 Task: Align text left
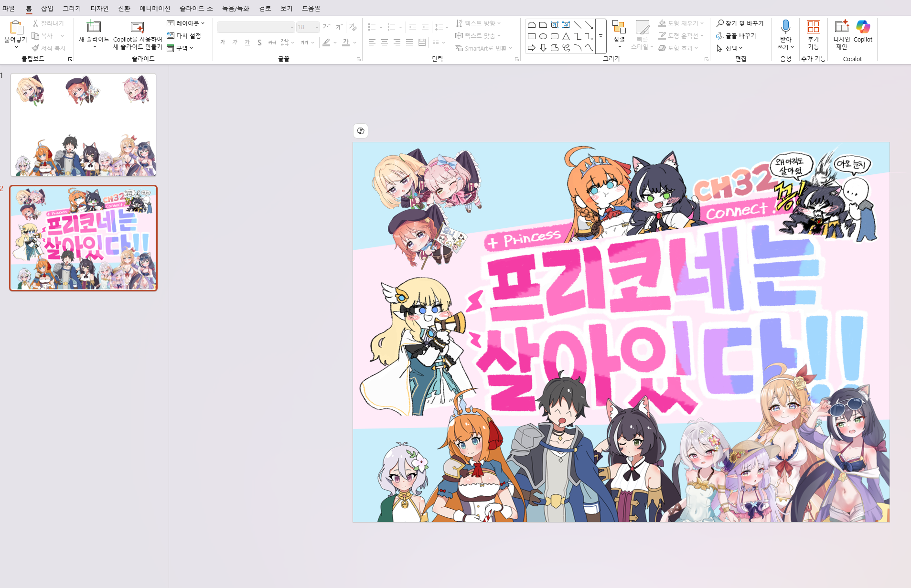(372, 43)
